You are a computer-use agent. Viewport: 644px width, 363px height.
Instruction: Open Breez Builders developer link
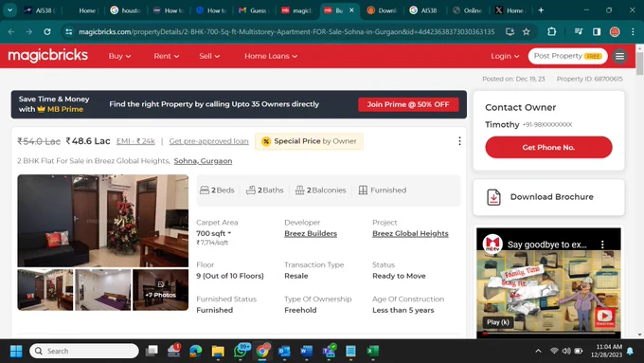coord(311,233)
